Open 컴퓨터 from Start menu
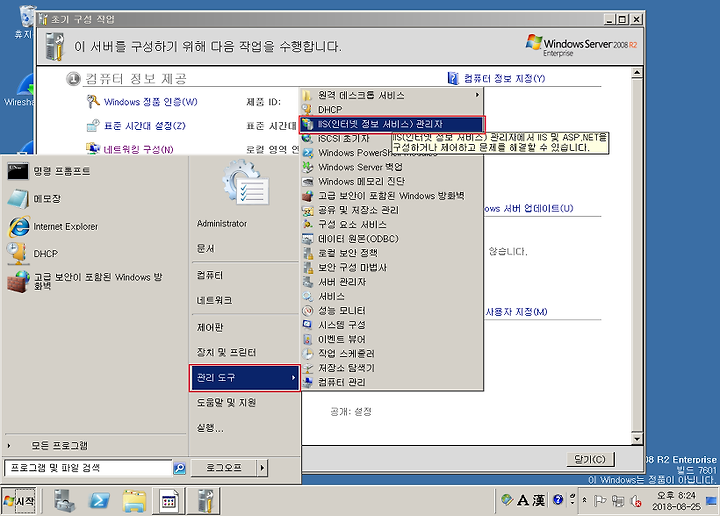 (x=245, y=275)
